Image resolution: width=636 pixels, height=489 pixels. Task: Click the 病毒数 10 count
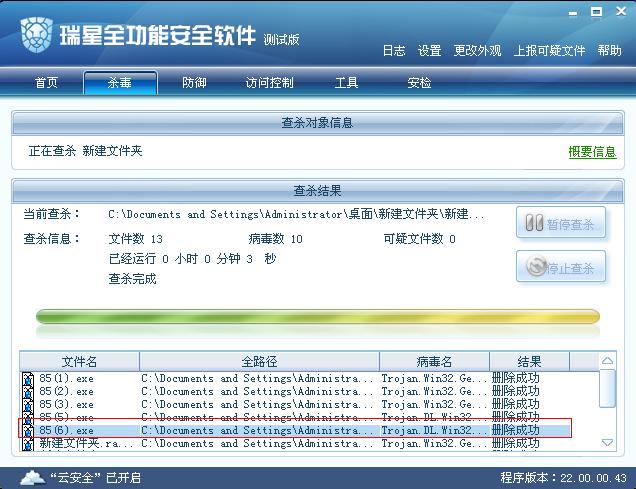(275, 239)
